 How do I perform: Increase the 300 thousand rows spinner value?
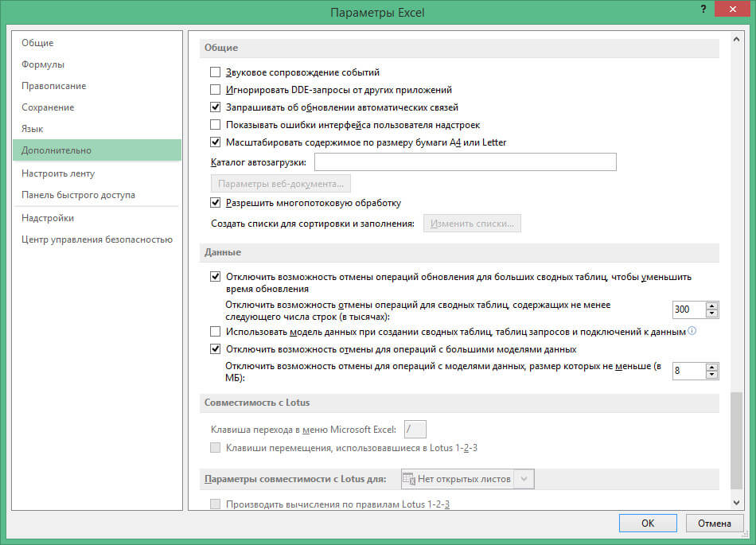tap(711, 306)
